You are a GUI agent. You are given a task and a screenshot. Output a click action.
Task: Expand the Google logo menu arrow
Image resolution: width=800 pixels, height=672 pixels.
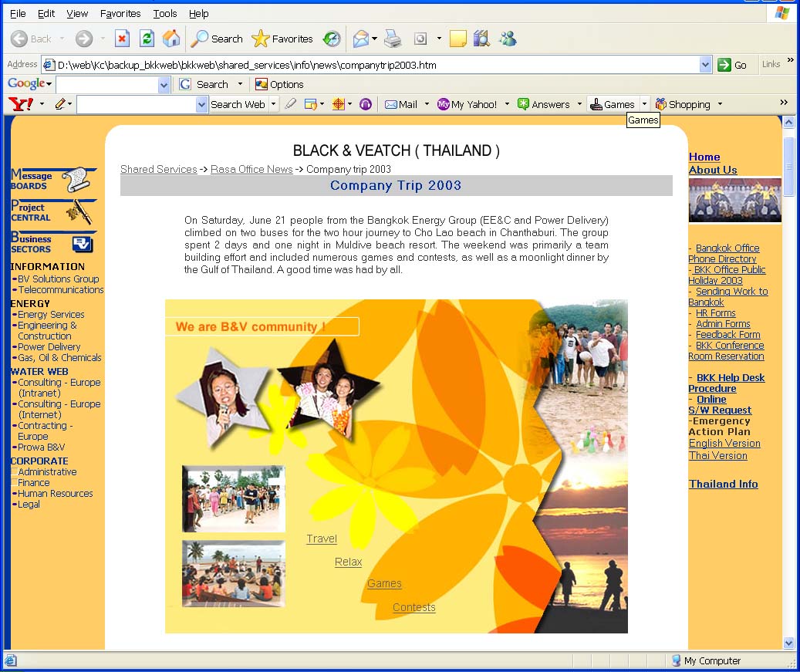49,83
